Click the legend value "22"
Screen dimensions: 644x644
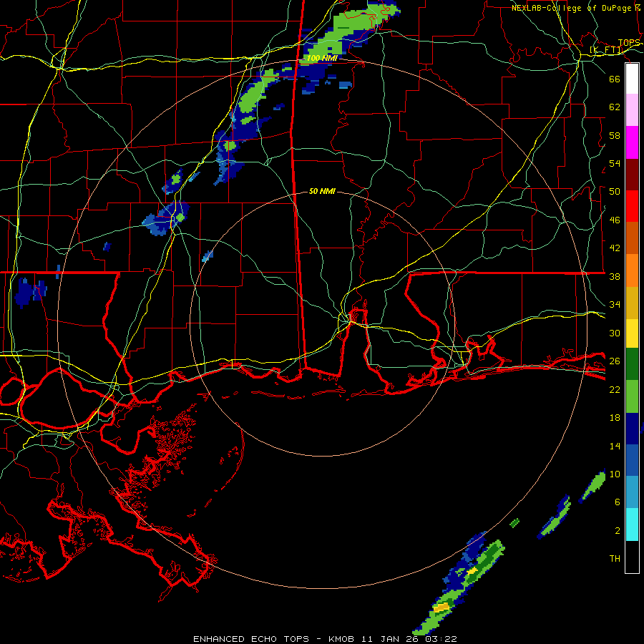pos(615,389)
